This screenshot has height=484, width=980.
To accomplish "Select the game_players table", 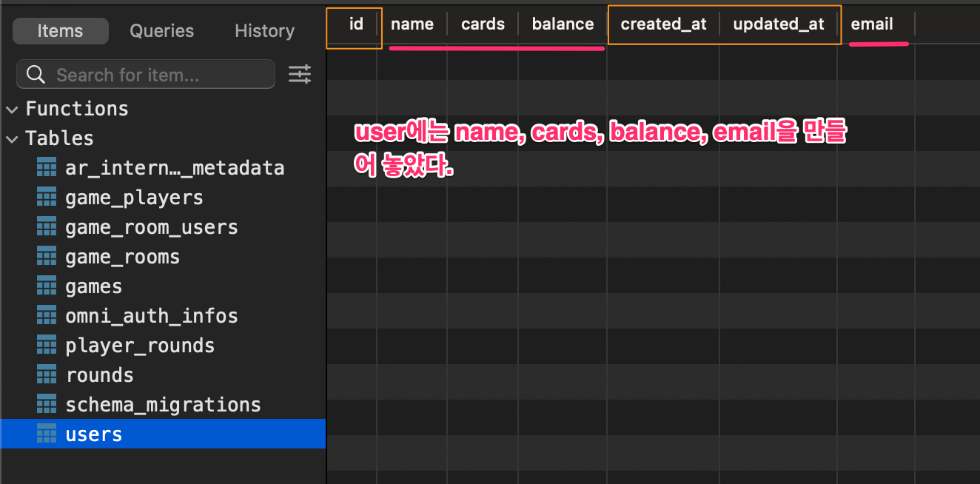I will click(x=132, y=197).
